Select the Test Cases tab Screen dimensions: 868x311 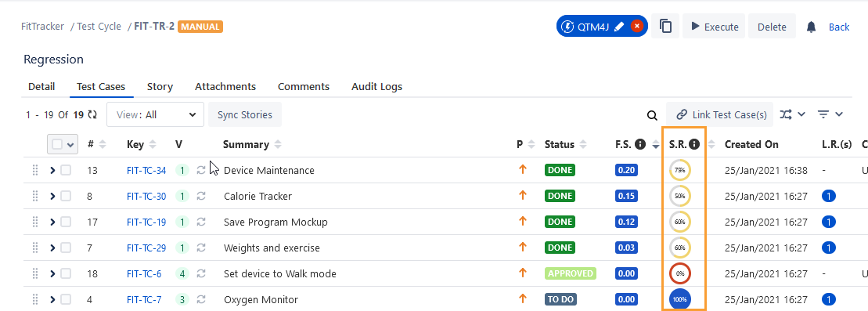coord(101,86)
